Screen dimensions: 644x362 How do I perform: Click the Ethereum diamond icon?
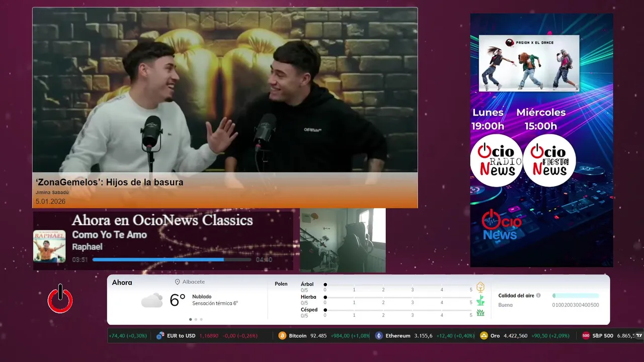point(379,336)
